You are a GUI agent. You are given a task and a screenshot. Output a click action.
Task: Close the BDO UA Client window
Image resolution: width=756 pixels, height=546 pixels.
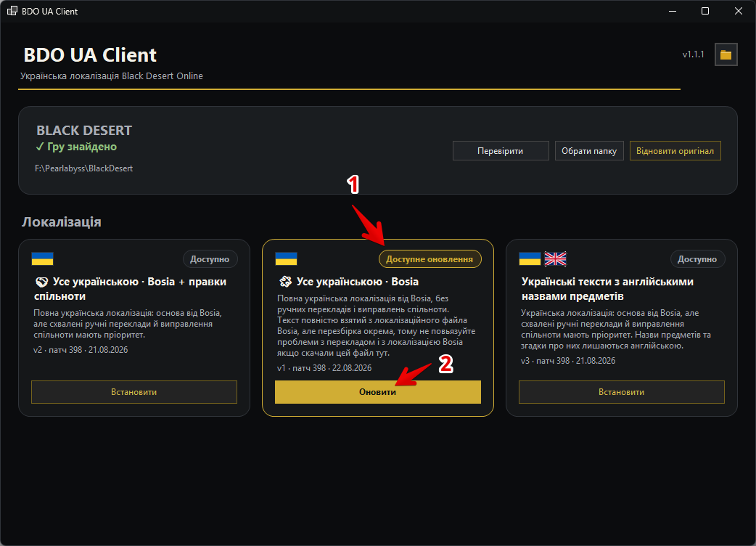738,11
